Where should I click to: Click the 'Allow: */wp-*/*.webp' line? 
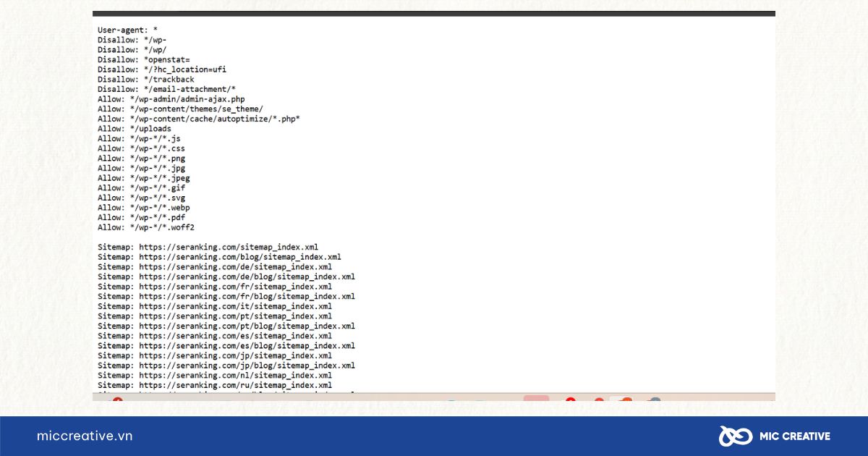click(x=144, y=208)
